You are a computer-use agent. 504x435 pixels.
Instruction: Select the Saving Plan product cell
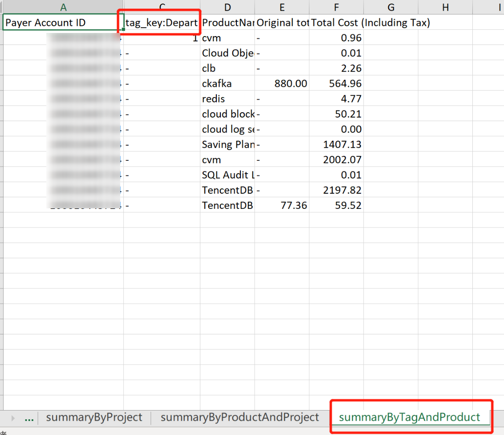pos(227,144)
